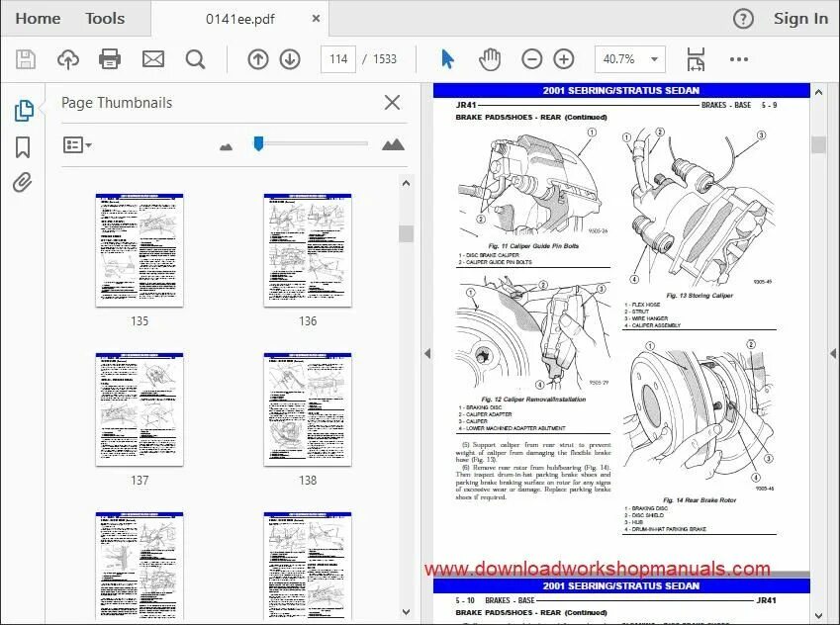
Task: Show the Page Thumbnails panel icon
Action: 24,111
